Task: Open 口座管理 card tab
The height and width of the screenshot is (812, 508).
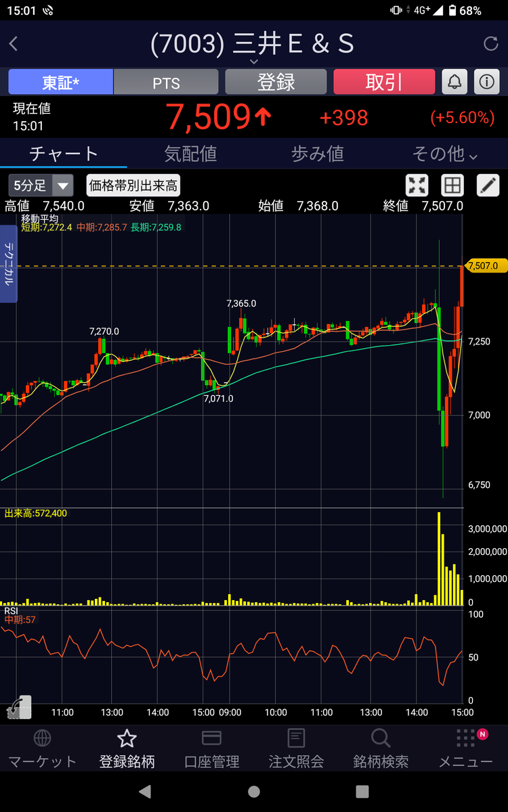Action: 211,750
